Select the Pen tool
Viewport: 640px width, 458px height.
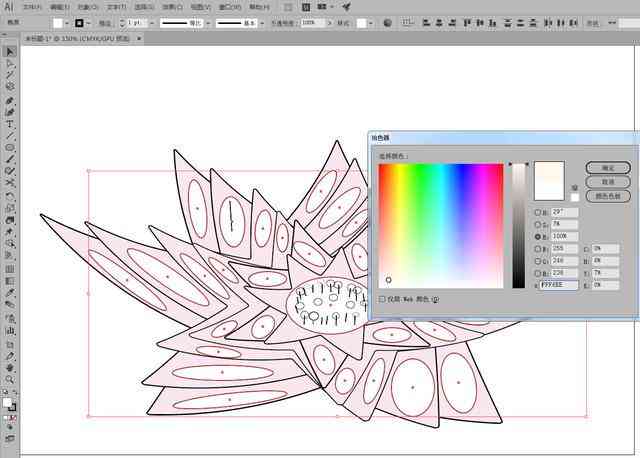tap(10, 100)
